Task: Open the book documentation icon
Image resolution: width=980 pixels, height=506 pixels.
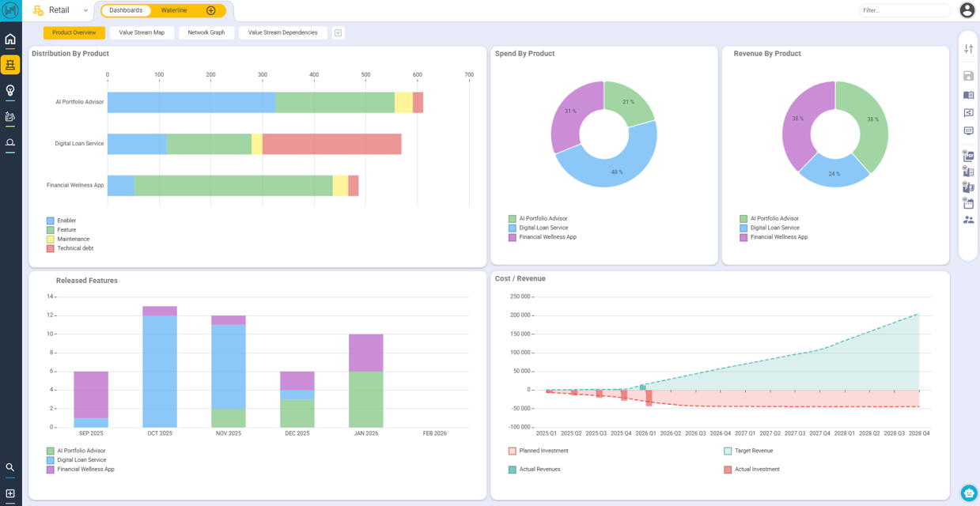Action: 968,95
